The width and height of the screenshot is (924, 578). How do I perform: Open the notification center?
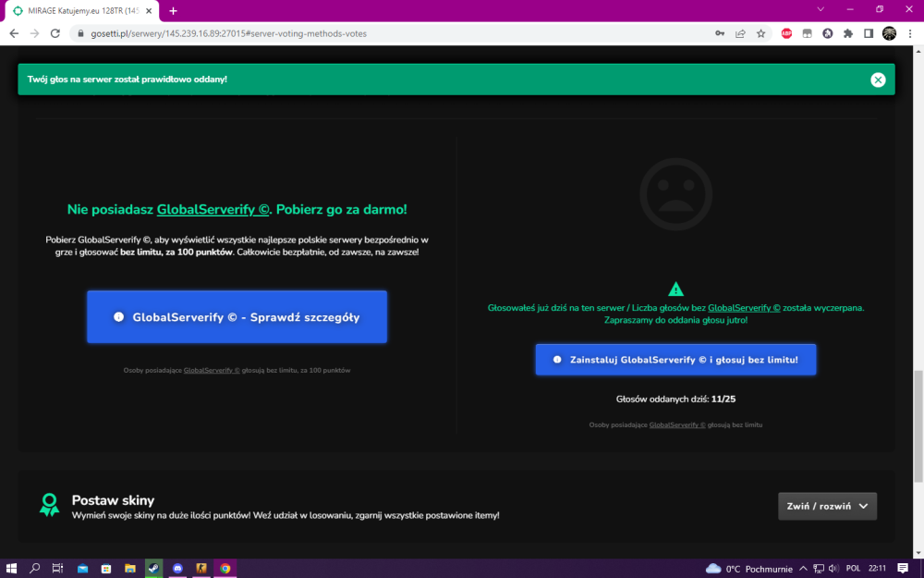click(903, 569)
